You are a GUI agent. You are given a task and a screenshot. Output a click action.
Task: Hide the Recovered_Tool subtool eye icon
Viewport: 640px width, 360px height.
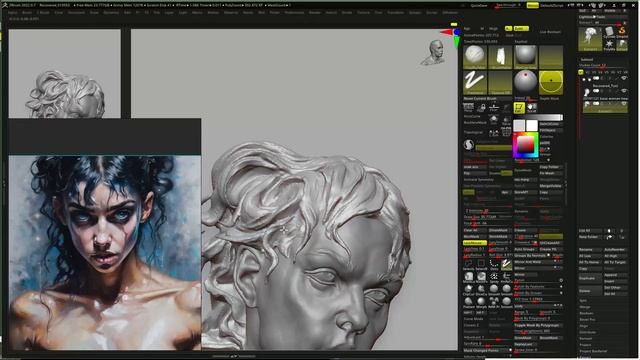[624, 91]
